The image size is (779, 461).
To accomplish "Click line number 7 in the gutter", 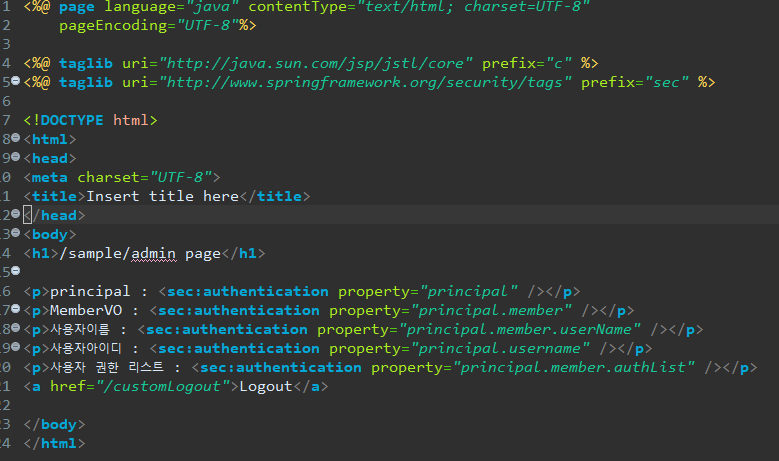I will (x=5, y=120).
